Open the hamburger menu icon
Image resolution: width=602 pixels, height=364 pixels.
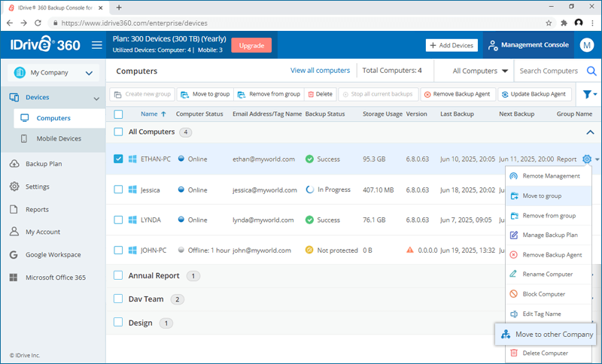click(x=97, y=45)
